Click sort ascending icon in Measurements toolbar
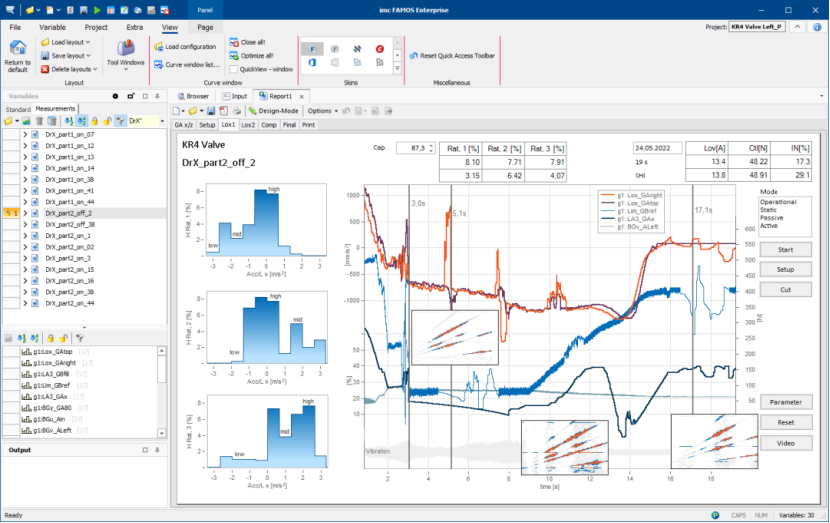This screenshot has width=830, height=523. tap(69, 121)
